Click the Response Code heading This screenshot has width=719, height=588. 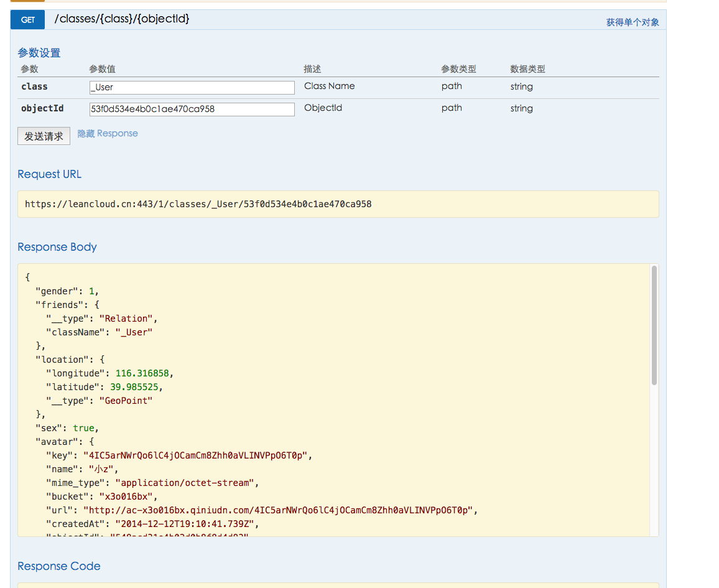click(x=59, y=566)
